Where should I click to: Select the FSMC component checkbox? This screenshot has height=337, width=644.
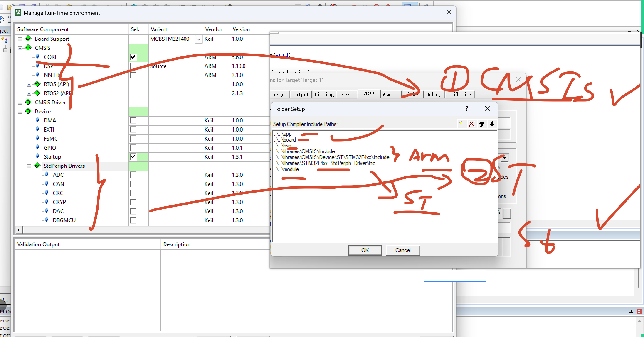click(133, 139)
